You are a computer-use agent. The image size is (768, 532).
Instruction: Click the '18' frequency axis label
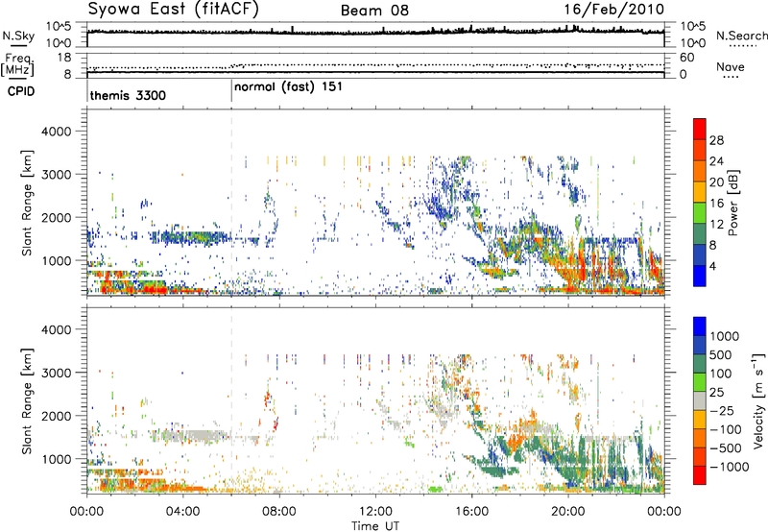64,58
